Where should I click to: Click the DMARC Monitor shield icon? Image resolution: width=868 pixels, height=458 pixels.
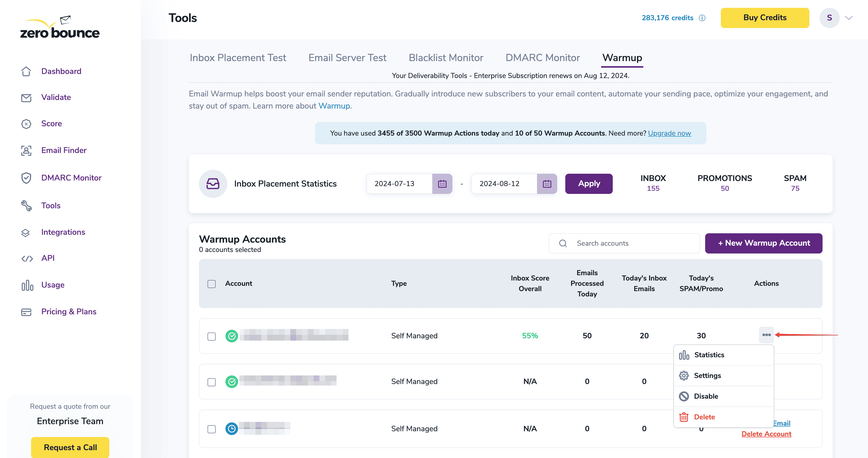point(26,177)
